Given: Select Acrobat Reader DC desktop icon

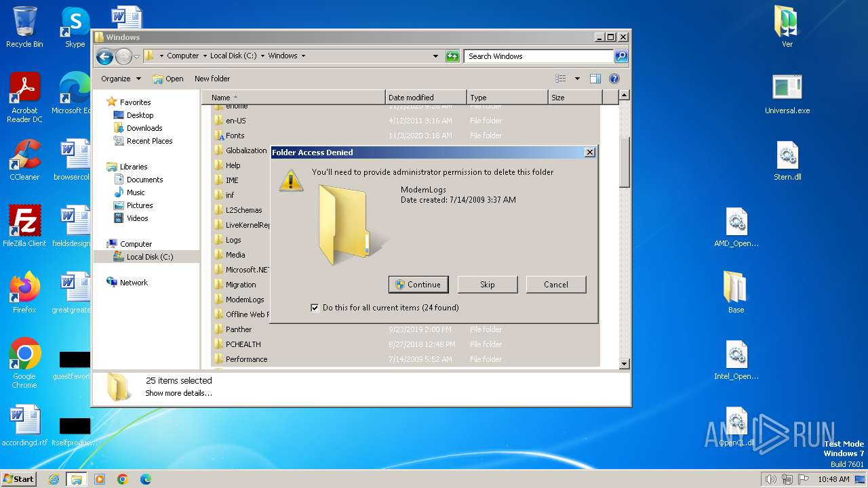Looking at the screenshot, I should coord(24,98).
